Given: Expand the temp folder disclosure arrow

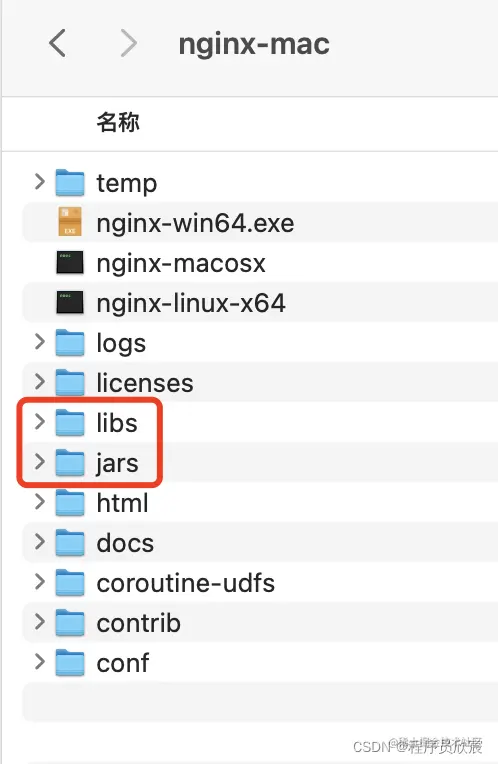Looking at the screenshot, I should pyautogui.click(x=40, y=181).
